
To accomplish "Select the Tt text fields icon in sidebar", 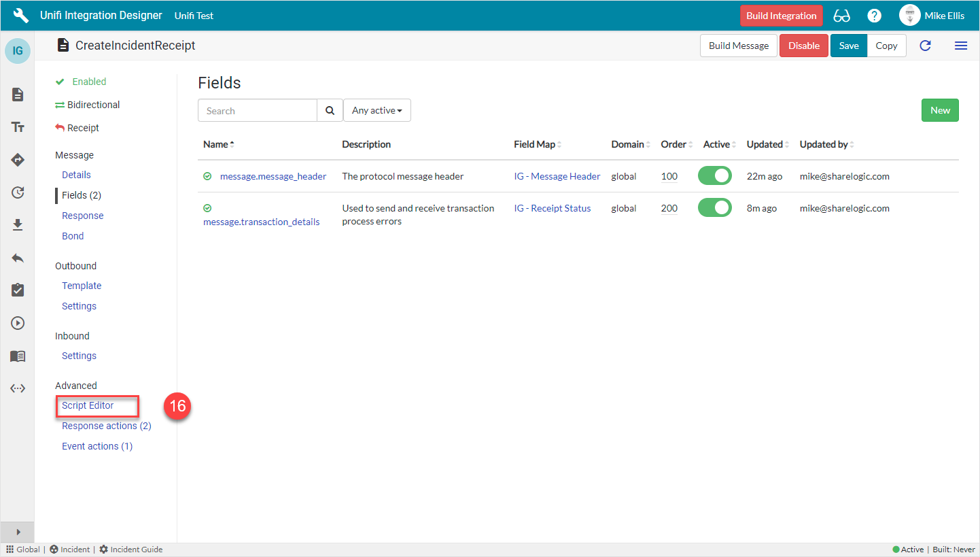I will [x=17, y=127].
